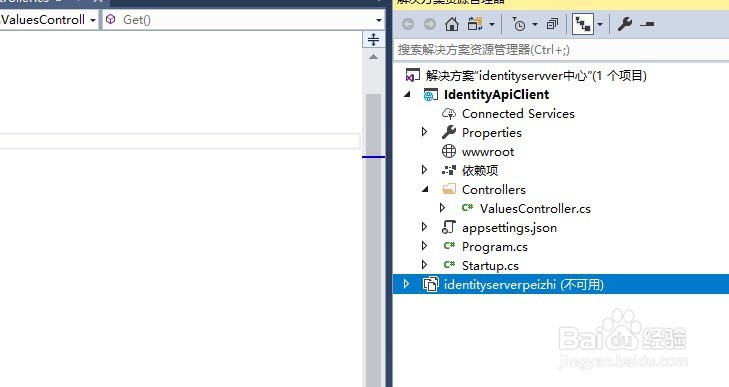
Task: Click the C# icon of Startup.cs
Action: pos(449,265)
